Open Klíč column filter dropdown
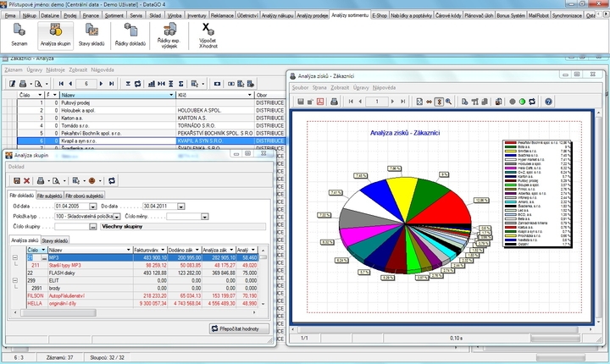The height and width of the screenshot is (364, 610). pos(250,95)
